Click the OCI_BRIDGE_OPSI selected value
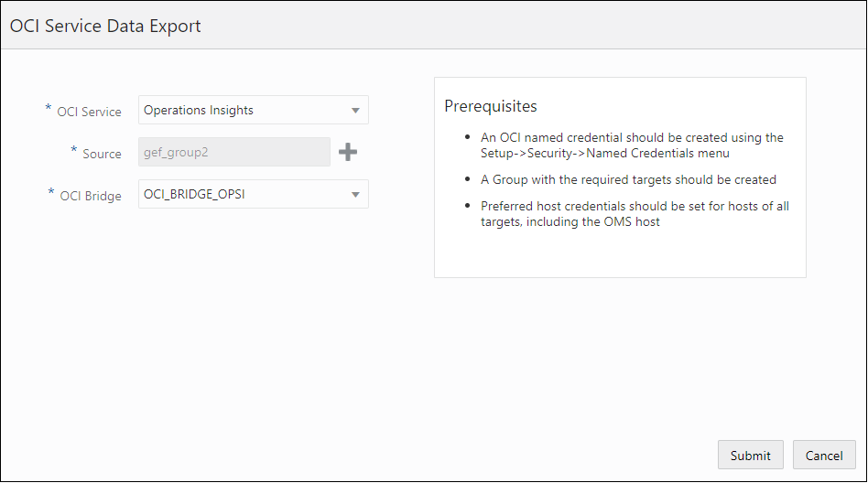This screenshot has height=483, width=868. [193, 194]
